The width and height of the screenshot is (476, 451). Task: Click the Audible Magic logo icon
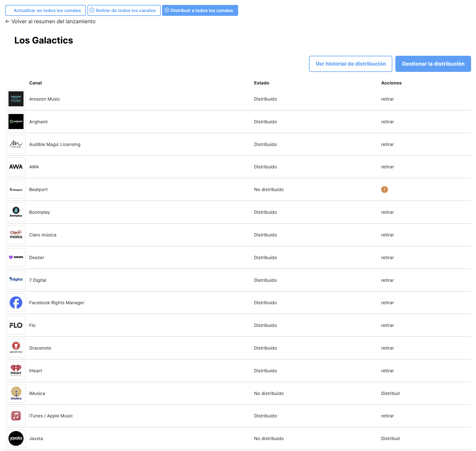tap(16, 144)
